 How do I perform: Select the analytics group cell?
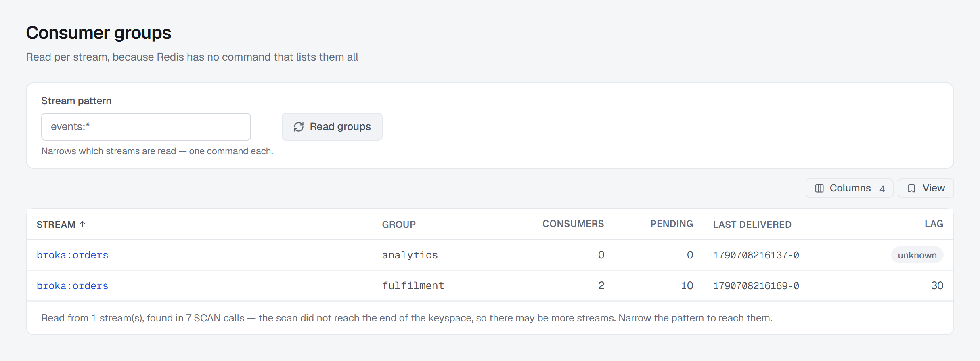coord(410,255)
